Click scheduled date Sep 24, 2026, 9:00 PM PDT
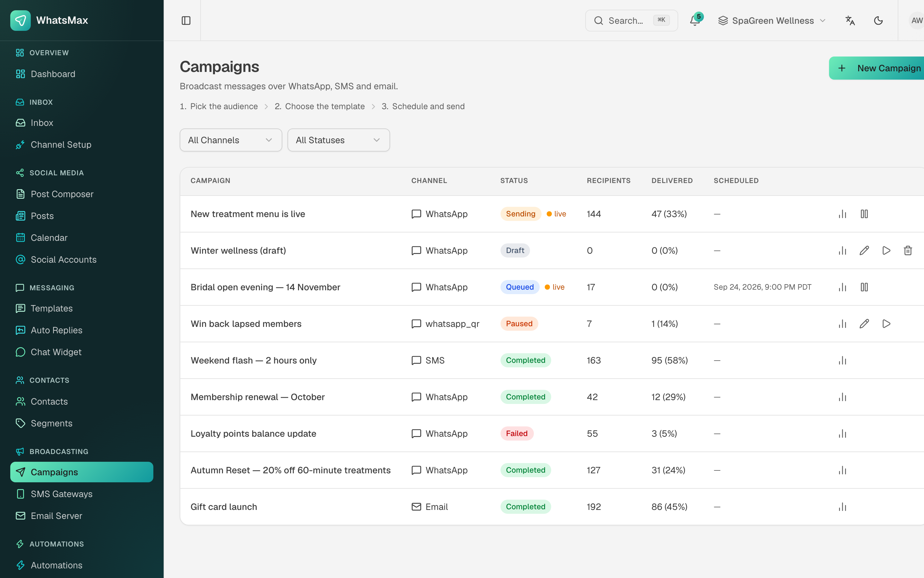 click(762, 287)
